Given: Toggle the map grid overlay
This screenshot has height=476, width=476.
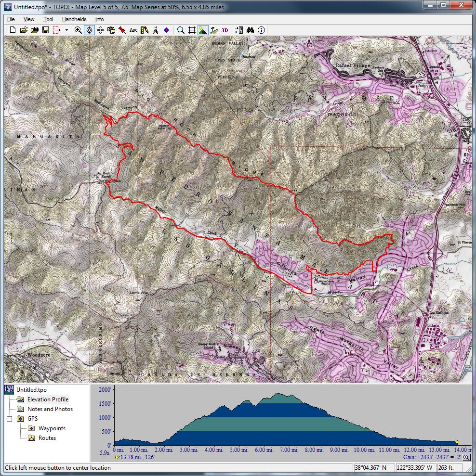Looking at the screenshot, I should (192, 30).
